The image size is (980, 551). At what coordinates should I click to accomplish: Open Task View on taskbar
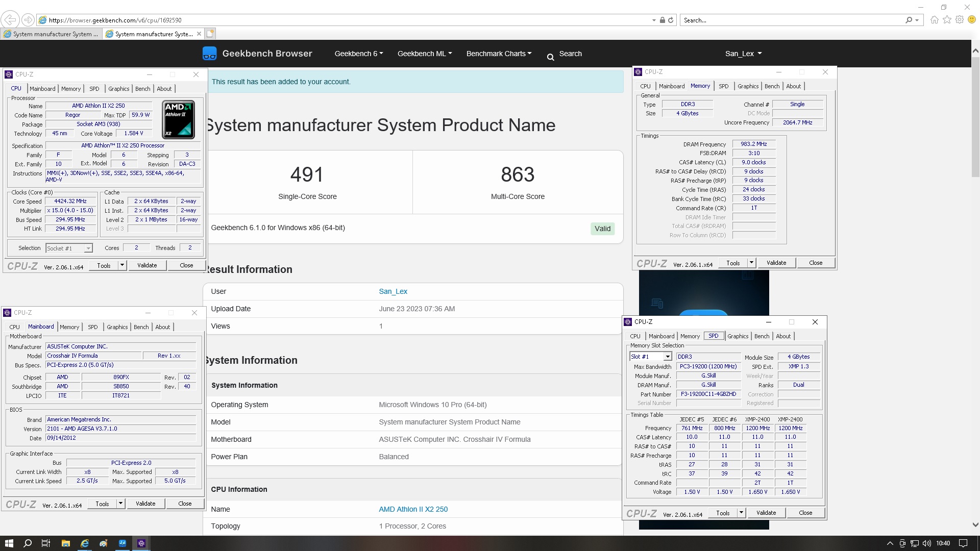click(x=46, y=543)
